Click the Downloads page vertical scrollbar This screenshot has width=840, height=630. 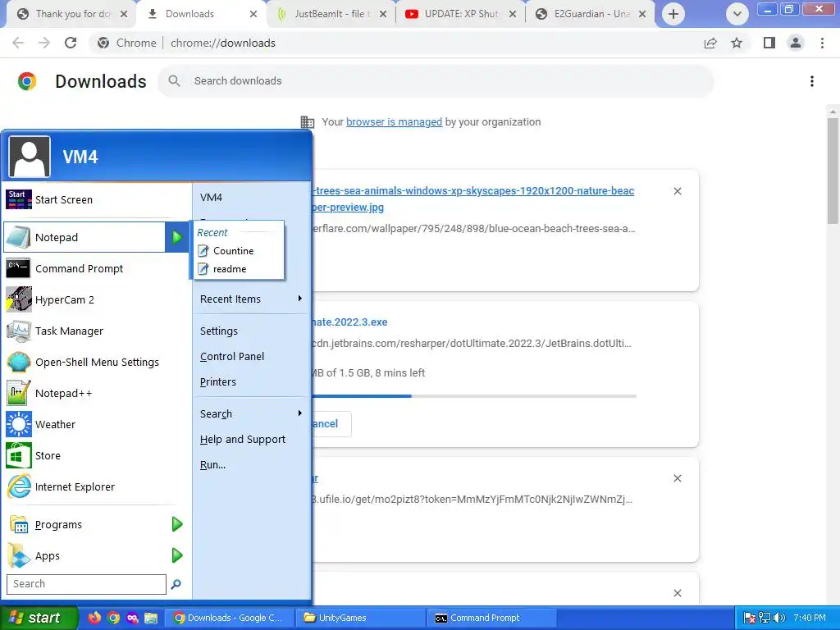(833, 171)
